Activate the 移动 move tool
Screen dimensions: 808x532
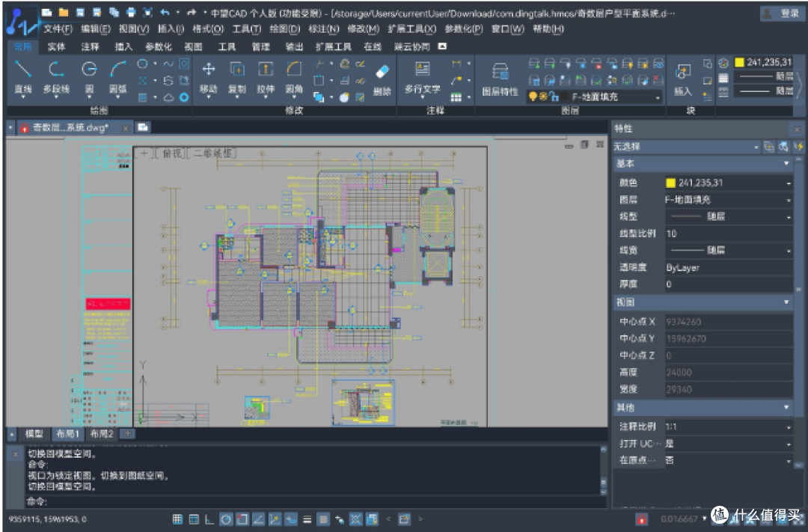click(x=208, y=77)
